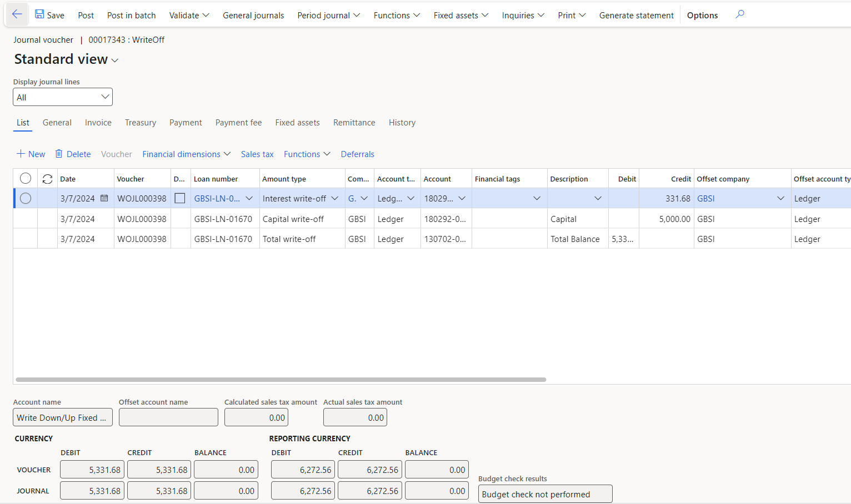
Task: Expand the Period journal menu
Action: coord(328,15)
